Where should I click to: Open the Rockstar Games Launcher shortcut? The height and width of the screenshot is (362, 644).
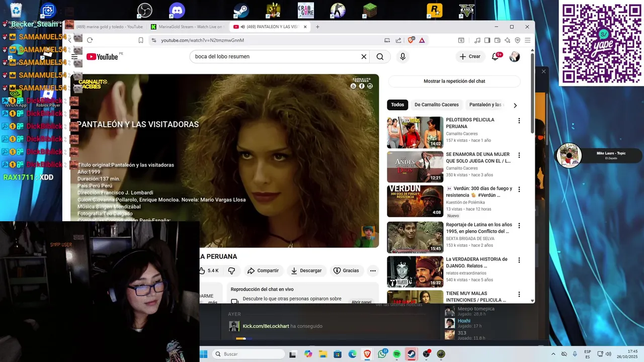pos(434,11)
